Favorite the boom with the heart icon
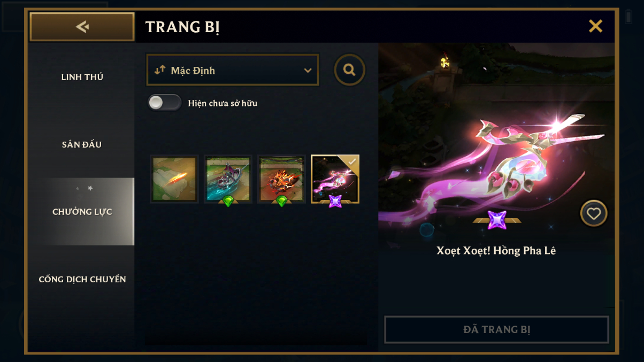The image size is (644, 362). point(594,213)
